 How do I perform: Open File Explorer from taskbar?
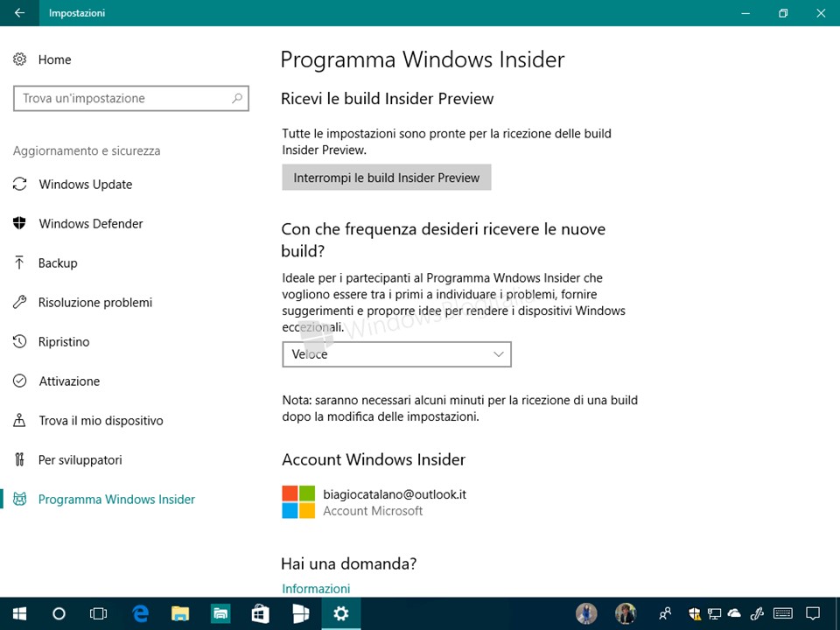pos(180,613)
